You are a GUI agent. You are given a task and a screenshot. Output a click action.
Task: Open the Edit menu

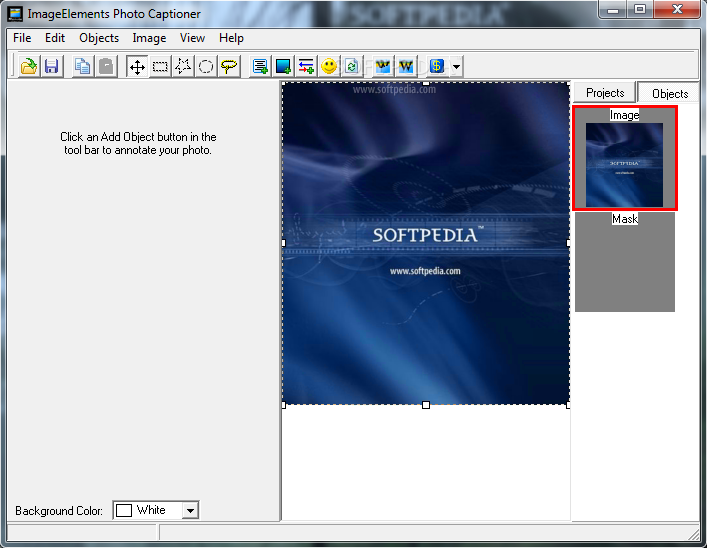pos(55,38)
